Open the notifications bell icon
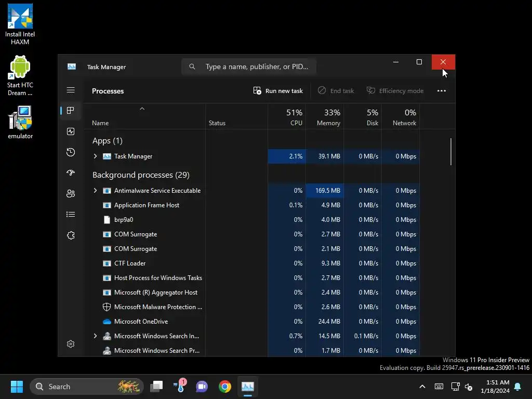Viewport: 532px width, 399px height. click(x=518, y=387)
